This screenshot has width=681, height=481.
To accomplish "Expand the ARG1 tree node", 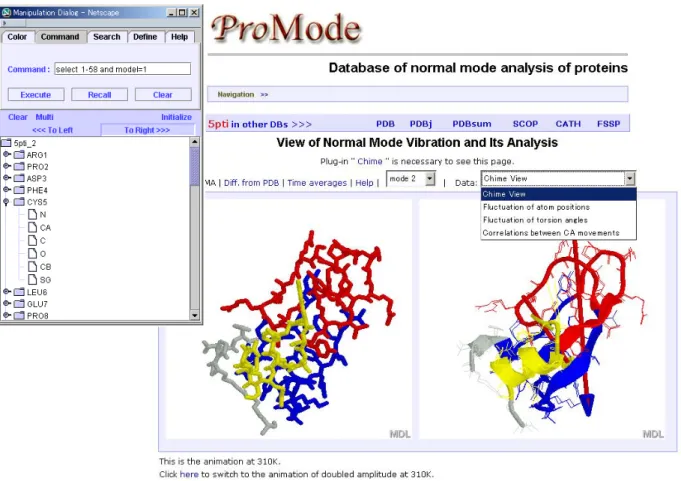I will pyautogui.click(x=7, y=155).
